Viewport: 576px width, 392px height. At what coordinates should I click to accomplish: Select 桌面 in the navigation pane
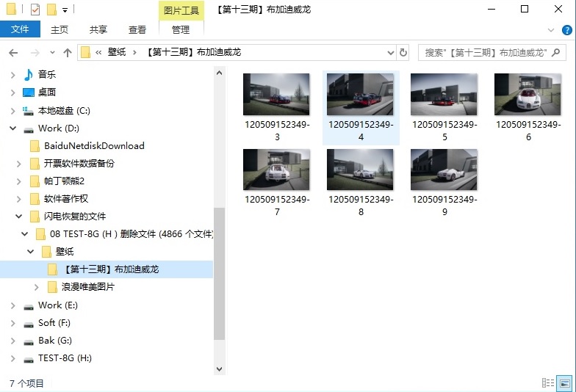point(47,92)
